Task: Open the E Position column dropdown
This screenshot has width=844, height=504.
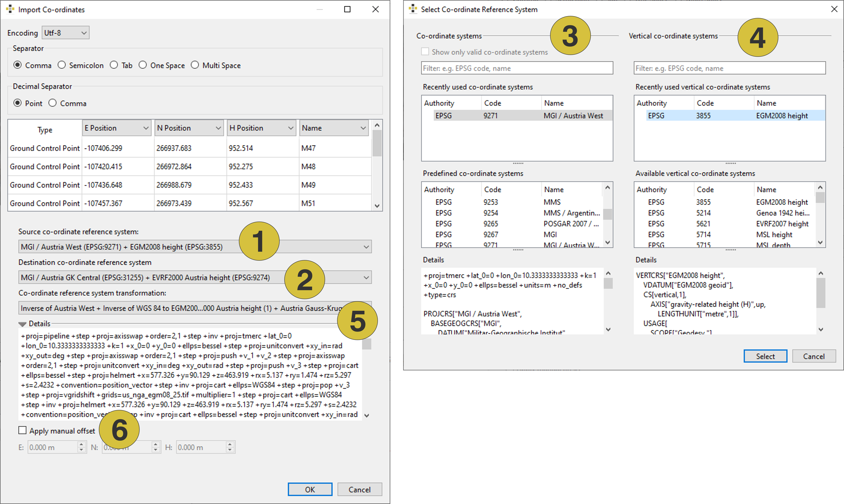Action: [x=117, y=128]
